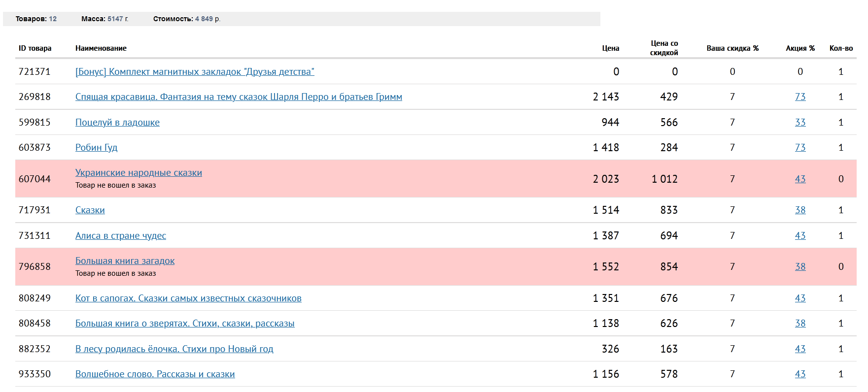The height and width of the screenshot is (392, 868).
Task: Open the В лесу родилась ёлочка link
Action: tap(174, 349)
